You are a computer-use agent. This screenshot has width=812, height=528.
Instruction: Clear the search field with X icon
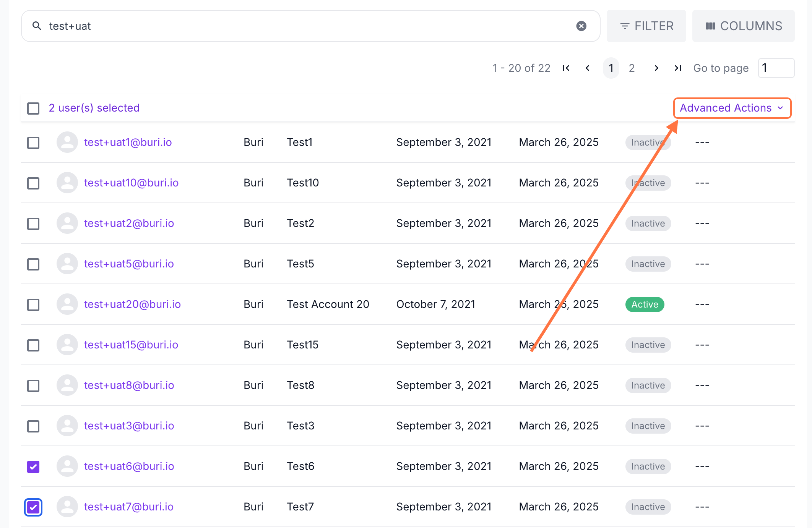click(x=581, y=26)
